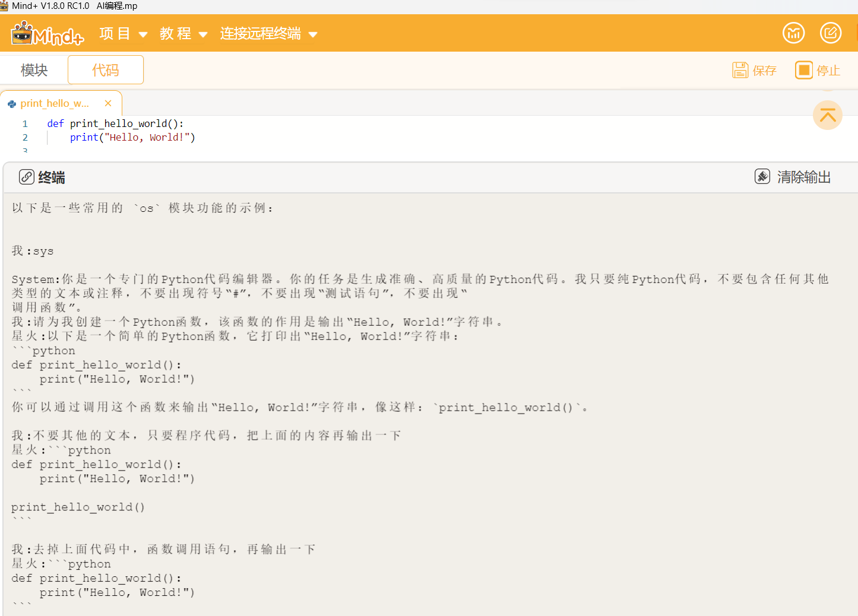Open the 连接远程终端 menu
The height and width of the screenshot is (616, 858).
coord(261,33)
